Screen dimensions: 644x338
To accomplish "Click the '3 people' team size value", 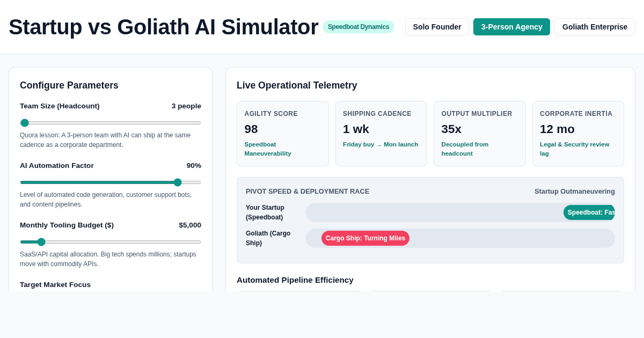I will tap(186, 106).
